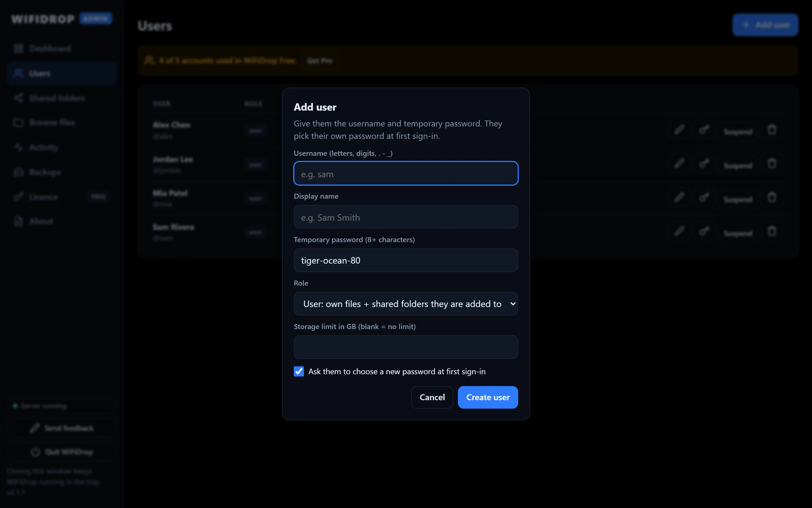Delete Jordan Lee with the trash icon
Viewport: 812px width, 508px height.
click(x=772, y=164)
